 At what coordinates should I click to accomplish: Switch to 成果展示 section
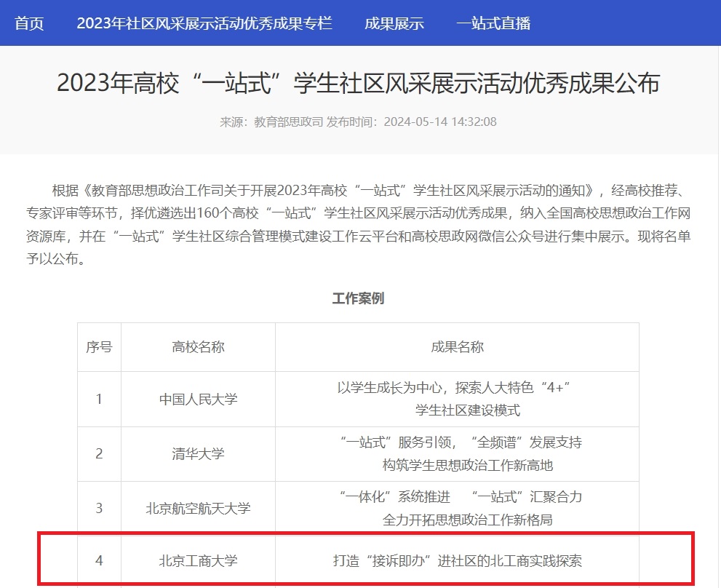click(x=394, y=23)
